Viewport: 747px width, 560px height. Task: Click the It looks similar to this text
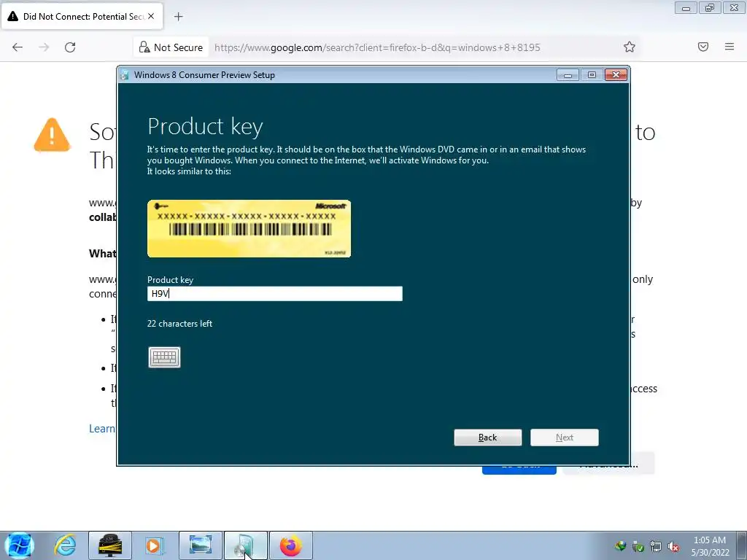[189, 171]
